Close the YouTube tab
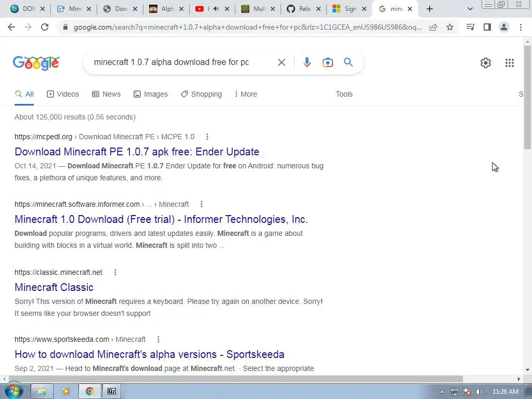Image resolution: width=532 pixels, height=399 pixels. pyautogui.click(x=227, y=9)
